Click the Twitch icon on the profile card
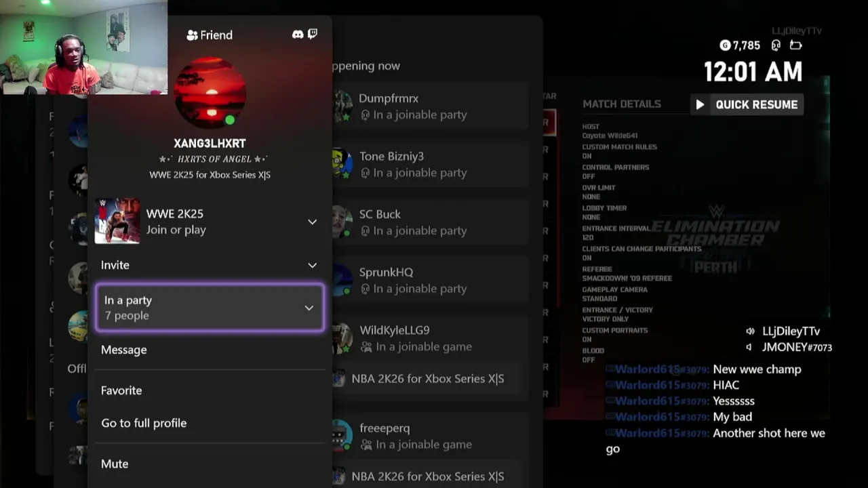 pos(313,34)
